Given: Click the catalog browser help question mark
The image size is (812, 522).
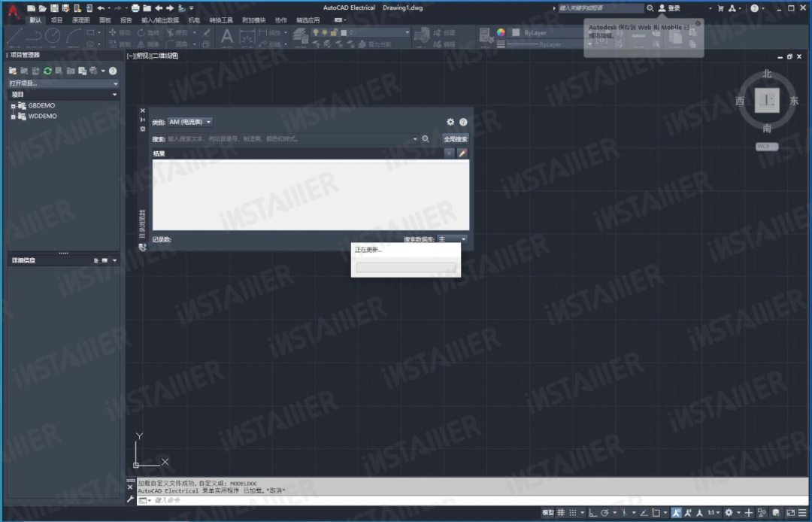Looking at the screenshot, I should coord(463,122).
